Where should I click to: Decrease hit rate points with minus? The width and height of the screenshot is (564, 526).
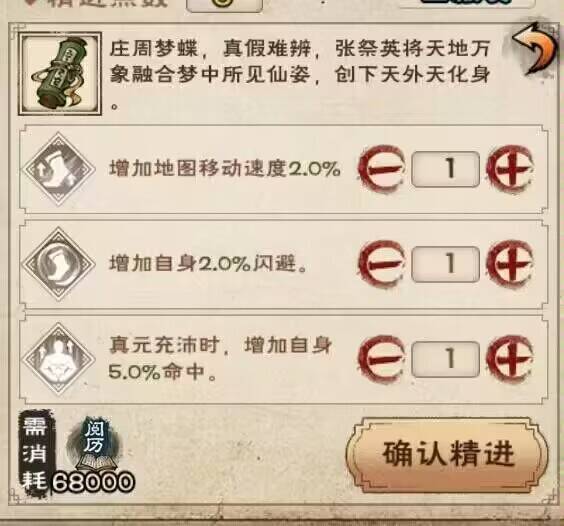(382, 358)
